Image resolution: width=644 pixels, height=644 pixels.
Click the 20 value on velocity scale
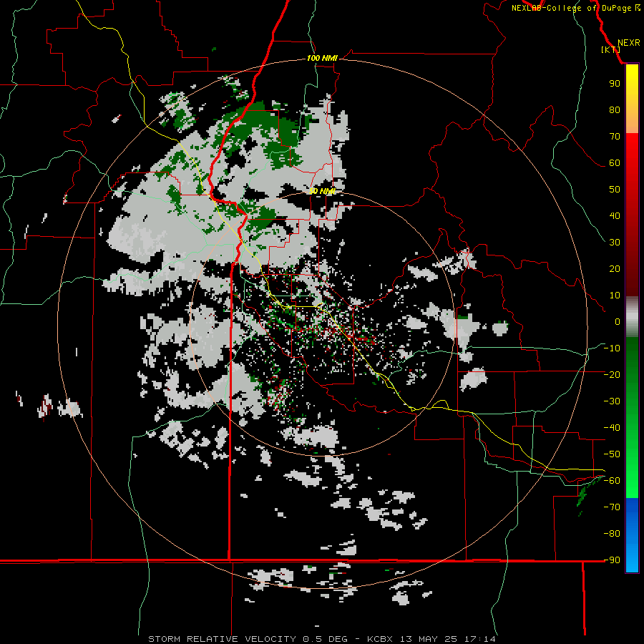click(615, 268)
